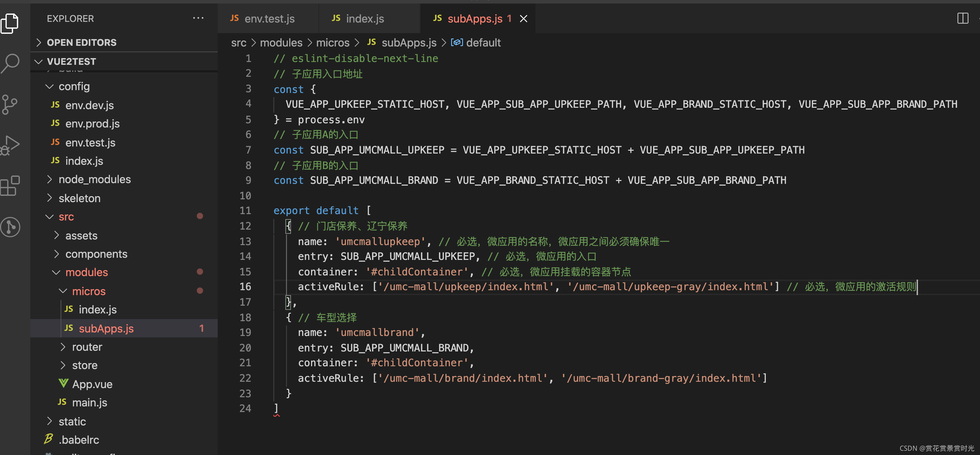Image resolution: width=980 pixels, height=455 pixels.
Task: Switch to the index.js editor tab
Action: (365, 19)
